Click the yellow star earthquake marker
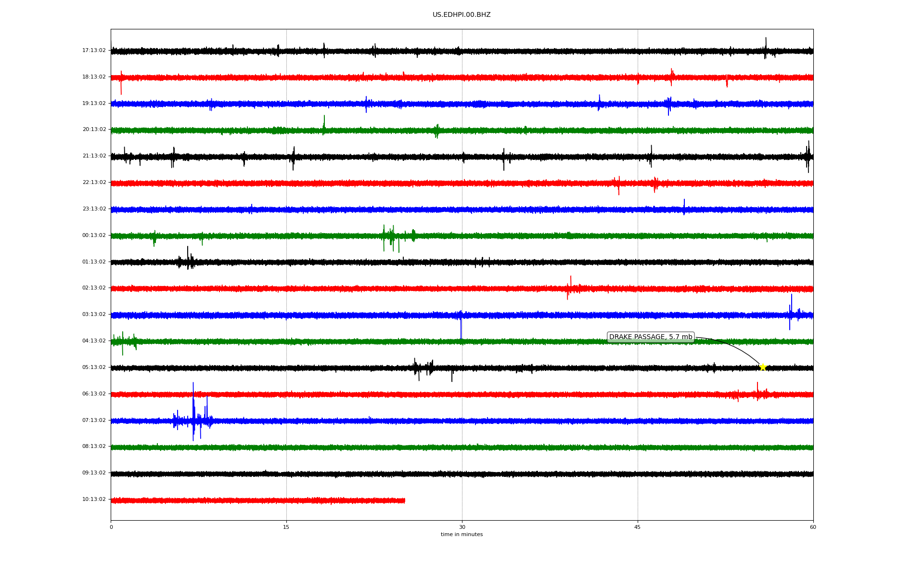924x578 pixels. pyautogui.click(x=763, y=368)
